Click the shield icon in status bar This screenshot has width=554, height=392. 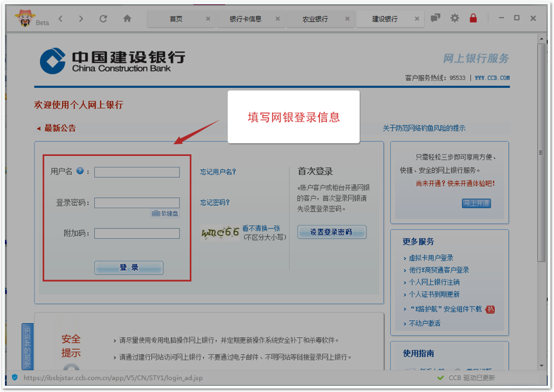pos(15,377)
